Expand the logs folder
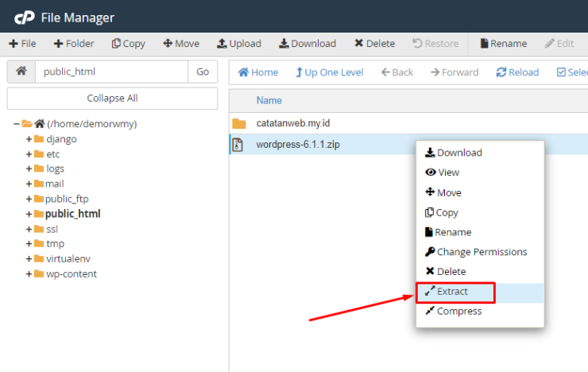 [29, 169]
